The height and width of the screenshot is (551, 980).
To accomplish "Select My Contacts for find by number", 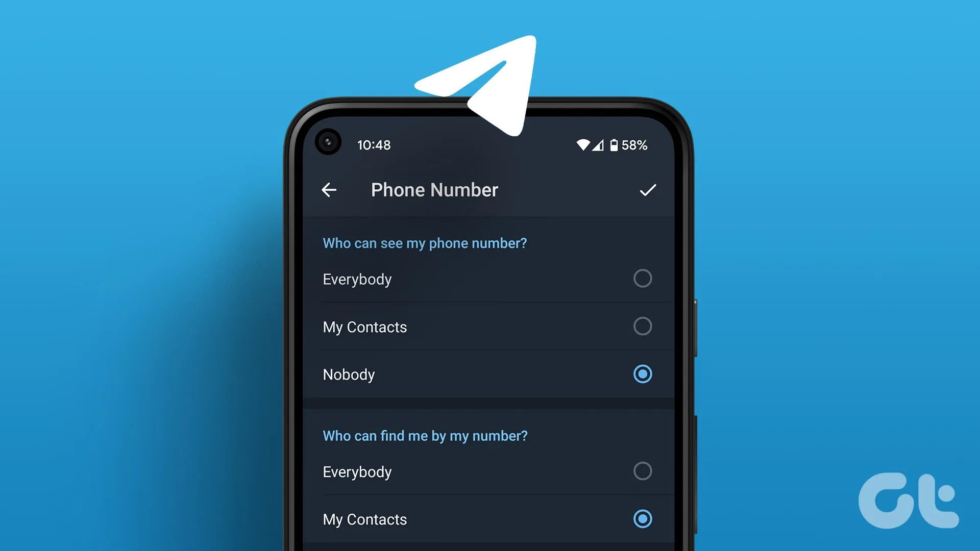I will click(642, 519).
